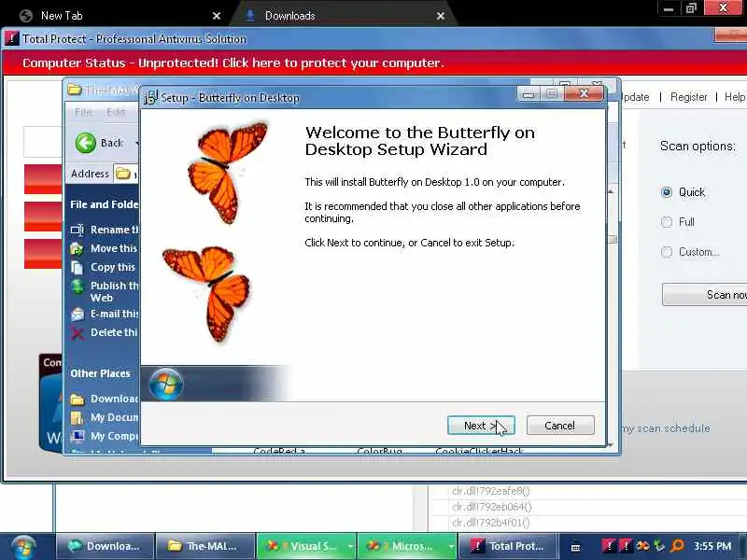This screenshot has height=560, width=747.
Task: Open Downloads folder icon in Other Places
Action: (78, 399)
